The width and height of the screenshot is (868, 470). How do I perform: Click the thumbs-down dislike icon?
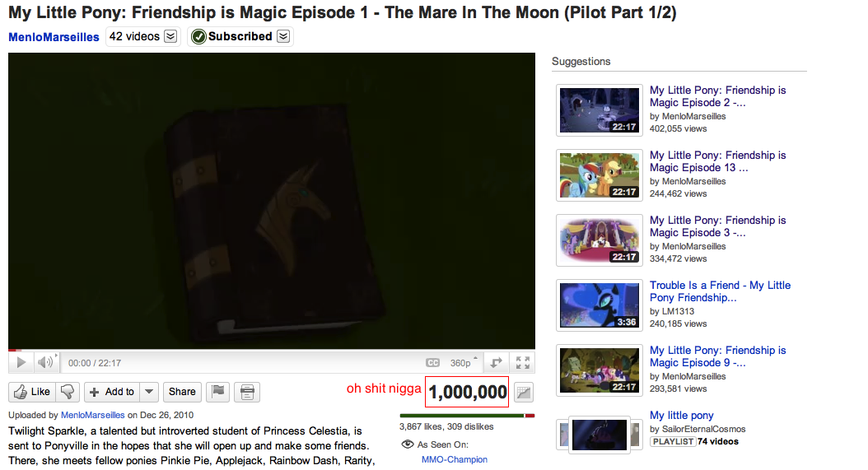(68, 392)
